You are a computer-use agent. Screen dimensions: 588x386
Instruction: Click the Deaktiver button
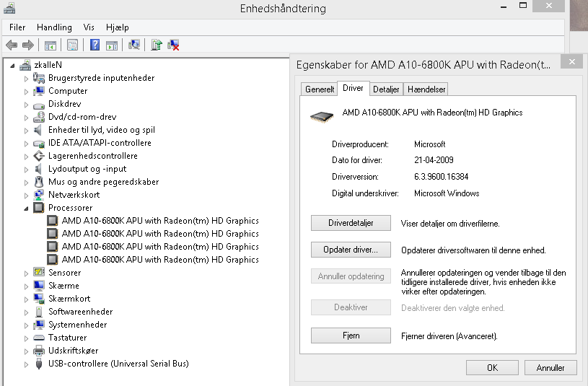pyautogui.click(x=351, y=307)
